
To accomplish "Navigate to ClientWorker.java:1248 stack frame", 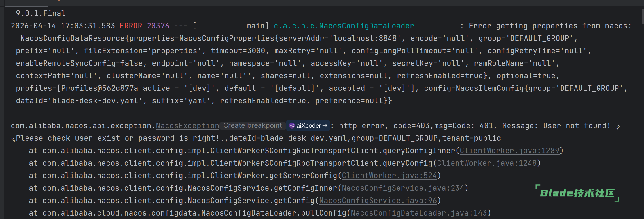I will point(487,163).
